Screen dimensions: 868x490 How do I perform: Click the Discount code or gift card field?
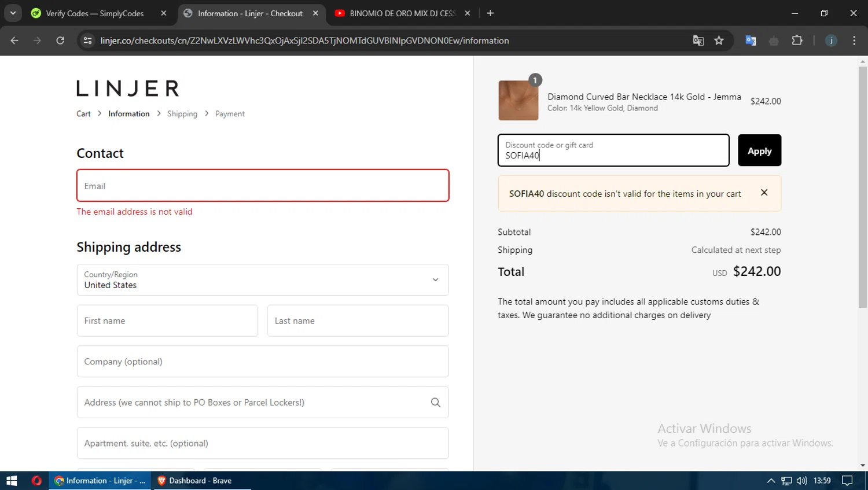click(x=613, y=150)
